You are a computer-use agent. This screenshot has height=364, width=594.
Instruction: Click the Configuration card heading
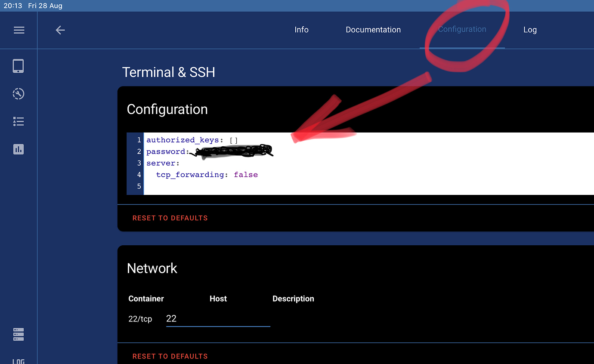pyautogui.click(x=167, y=109)
